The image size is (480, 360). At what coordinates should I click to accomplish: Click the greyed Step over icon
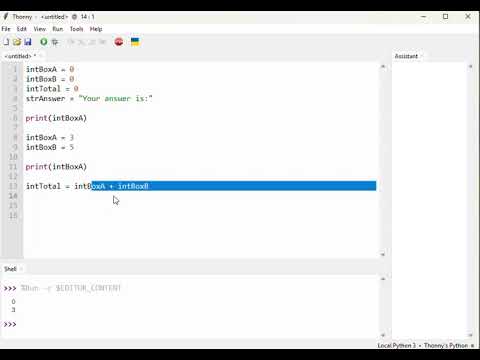tap(71, 42)
